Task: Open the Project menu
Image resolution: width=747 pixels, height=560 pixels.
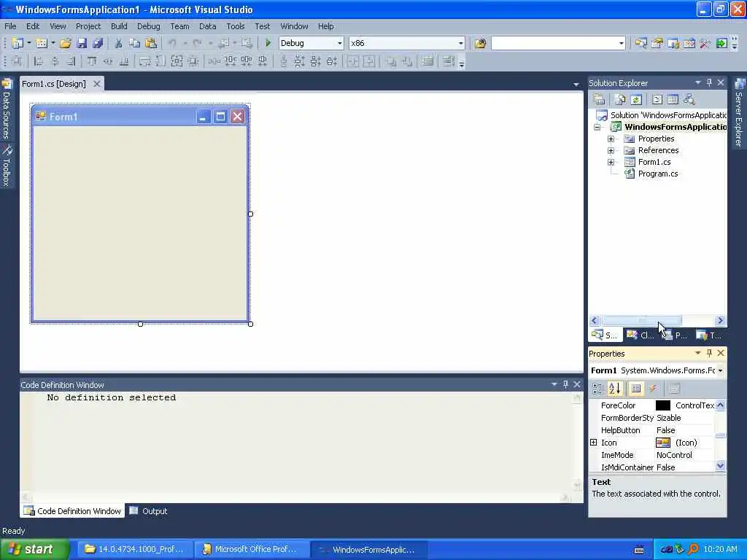Action: 88,26
